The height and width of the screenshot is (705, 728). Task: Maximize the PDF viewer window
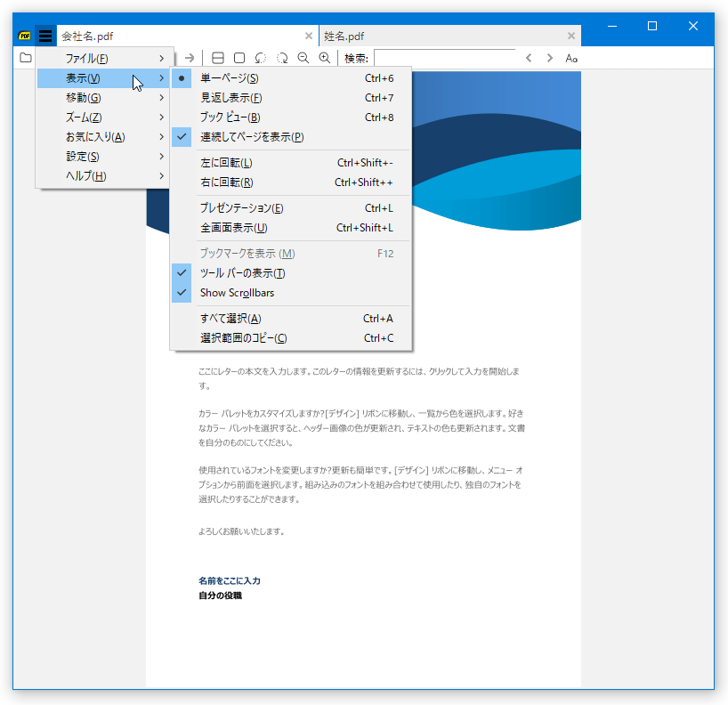[652, 26]
